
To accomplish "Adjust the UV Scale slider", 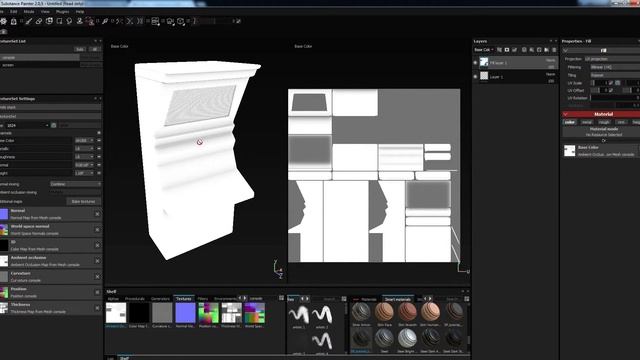I will coord(599,83).
